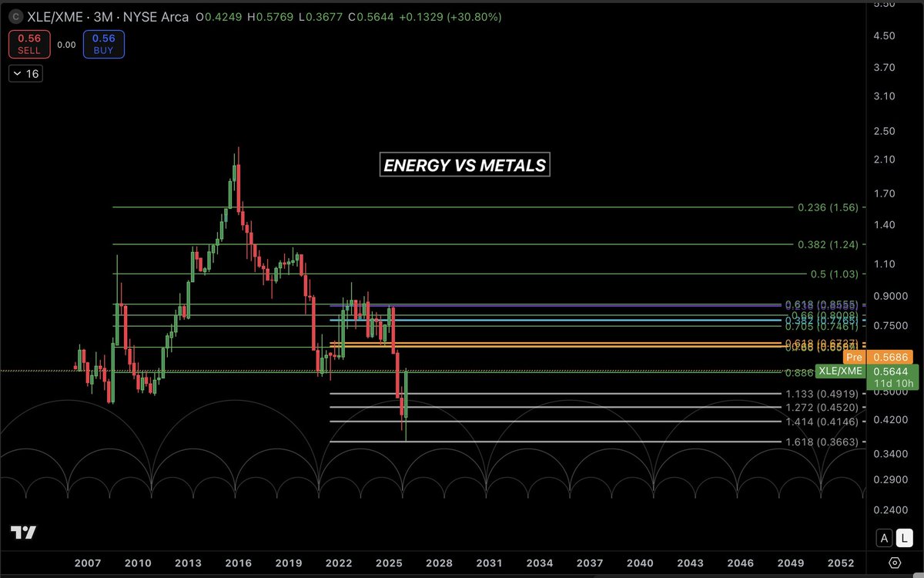Image resolution: width=924 pixels, height=578 pixels.
Task: Click 1.70 on the price axis
Action: click(884, 194)
